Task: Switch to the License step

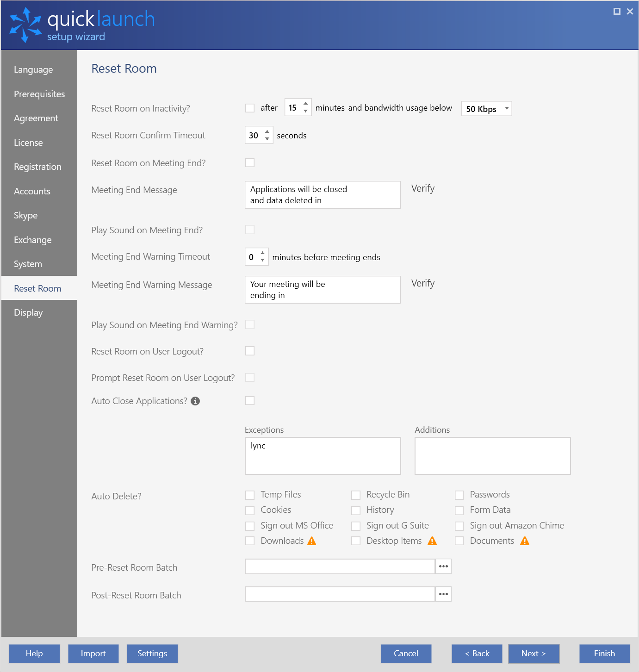Action: pyautogui.click(x=39, y=143)
